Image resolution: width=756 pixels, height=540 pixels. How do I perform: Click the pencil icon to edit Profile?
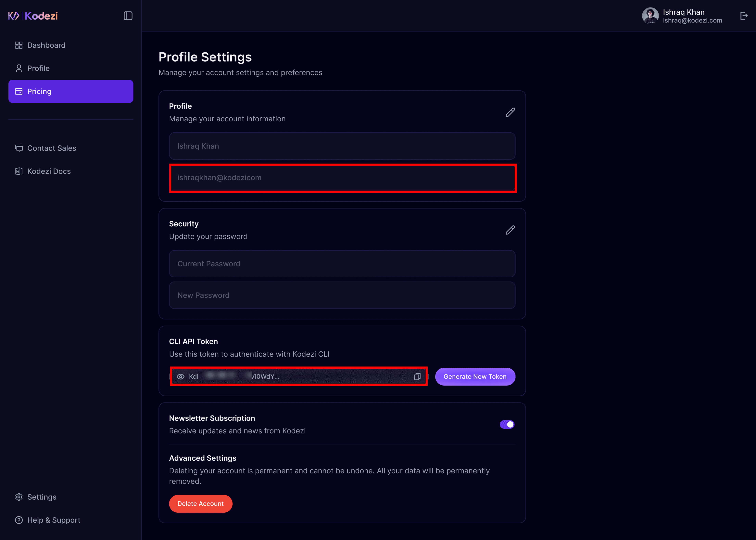pos(510,112)
